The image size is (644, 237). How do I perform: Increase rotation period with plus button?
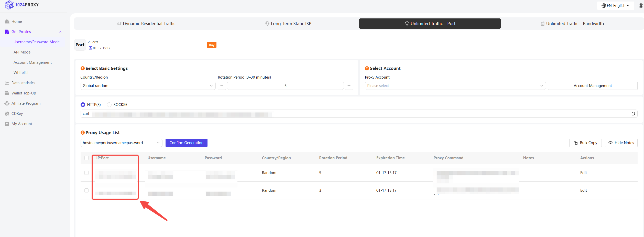[349, 86]
